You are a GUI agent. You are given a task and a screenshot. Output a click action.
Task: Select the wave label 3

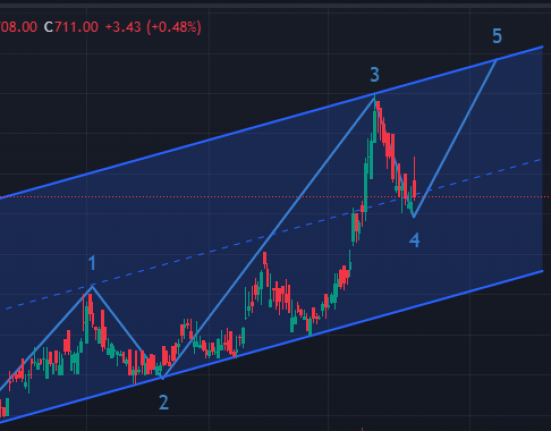(x=375, y=75)
